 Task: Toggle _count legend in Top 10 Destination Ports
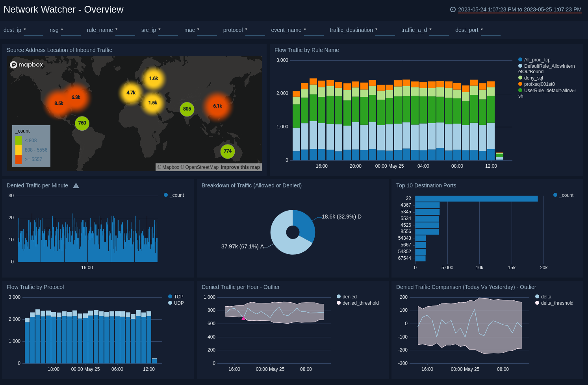(563, 195)
